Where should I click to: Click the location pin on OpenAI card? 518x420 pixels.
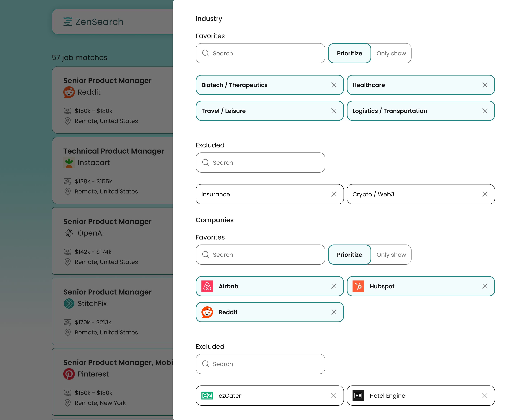tap(67, 262)
